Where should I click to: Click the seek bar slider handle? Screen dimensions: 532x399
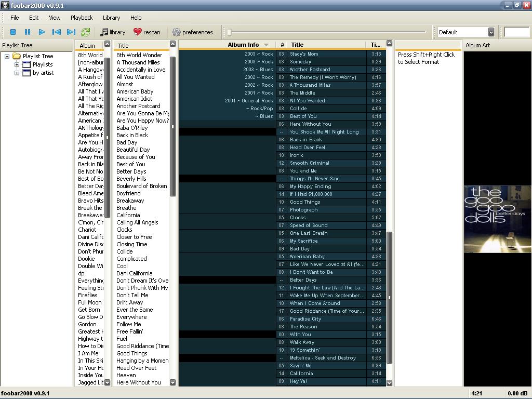pos(229,32)
